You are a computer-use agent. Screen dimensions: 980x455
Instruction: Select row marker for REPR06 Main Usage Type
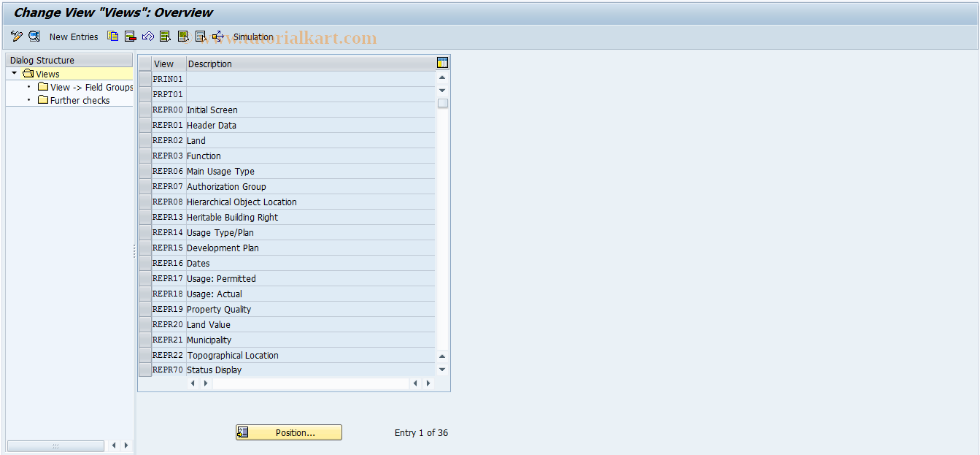coord(145,171)
